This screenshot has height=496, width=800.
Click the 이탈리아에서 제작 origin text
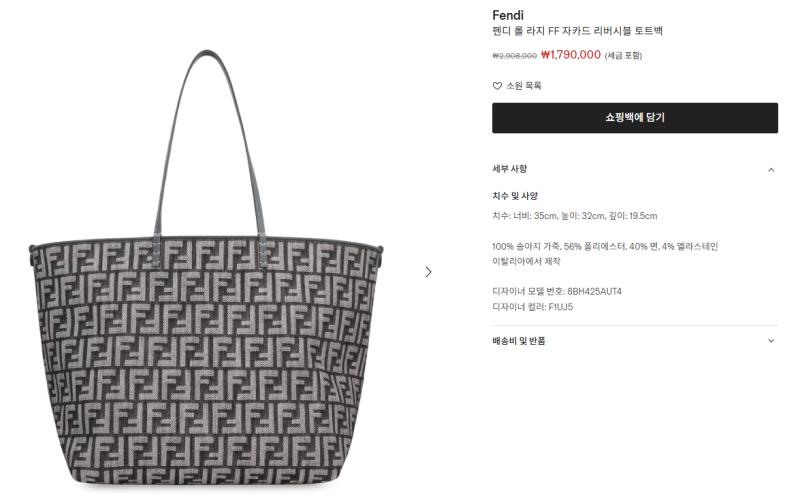click(x=526, y=261)
